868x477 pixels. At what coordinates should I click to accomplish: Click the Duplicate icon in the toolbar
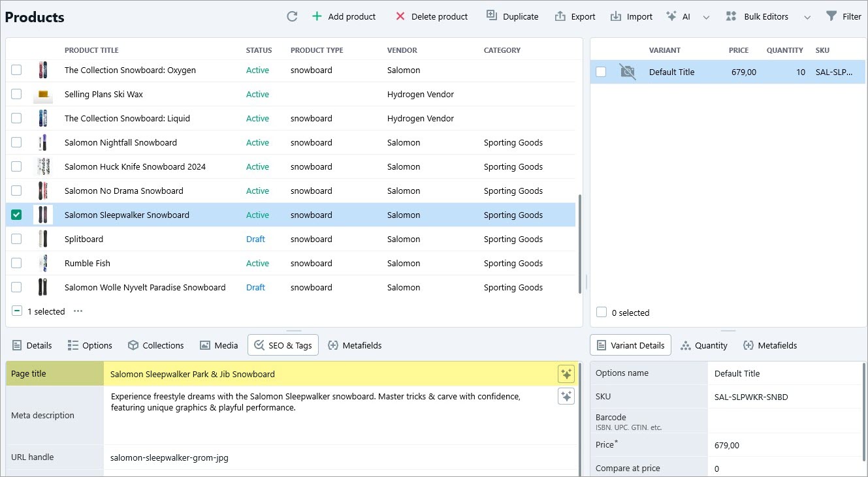coord(492,16)
